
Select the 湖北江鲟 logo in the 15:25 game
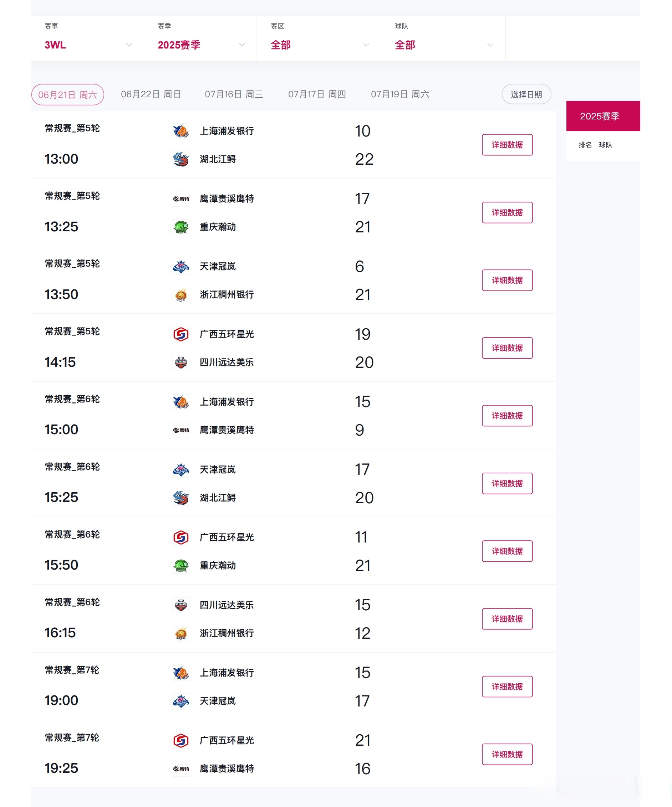pos(181,498)
